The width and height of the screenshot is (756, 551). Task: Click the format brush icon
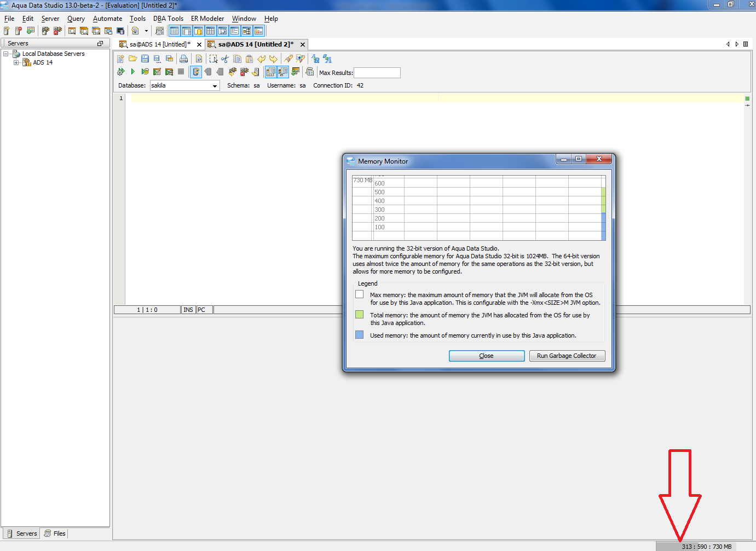(288, 59)
